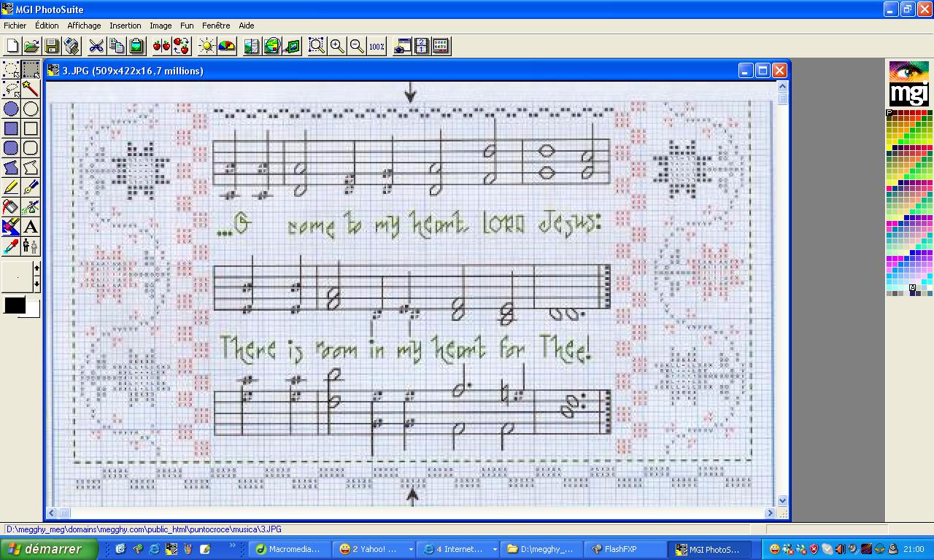Pick the Text tool in toolbox
This screenshot has width=934, height=560.
[31, 227]
